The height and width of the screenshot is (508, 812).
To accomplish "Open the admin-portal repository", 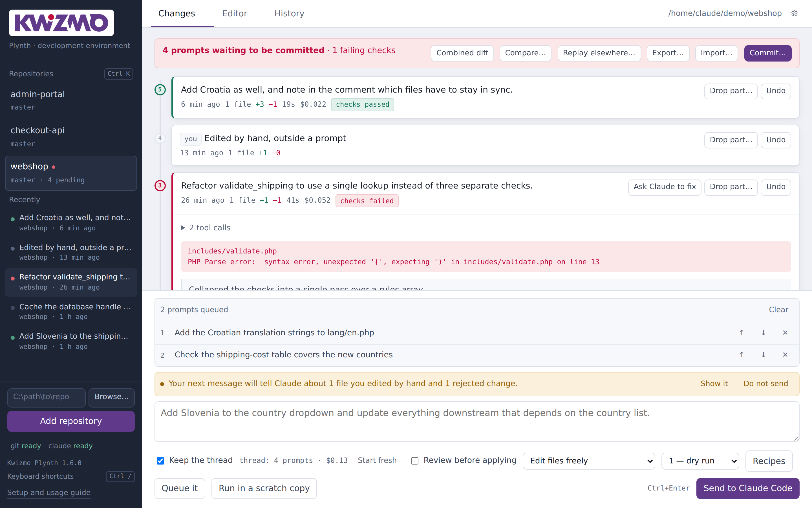I will point(71,100).
